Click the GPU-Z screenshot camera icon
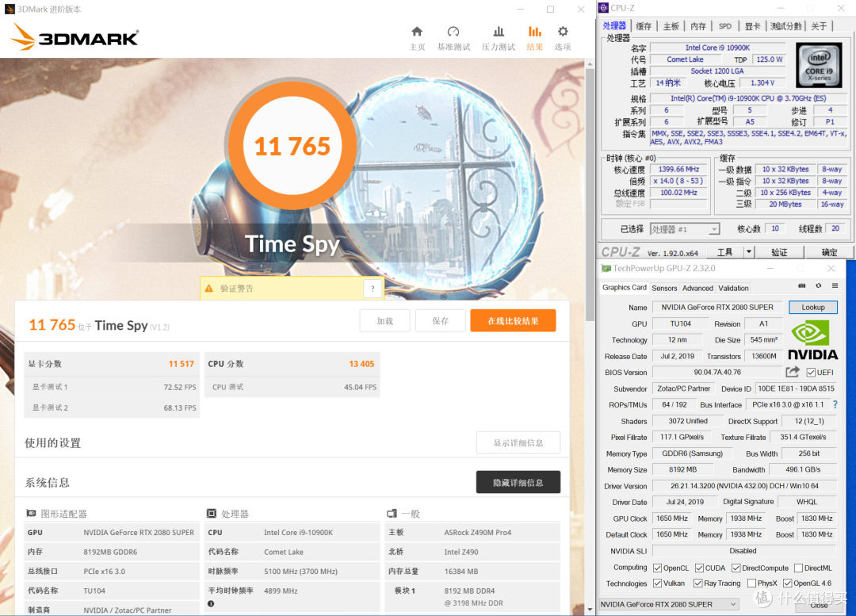 click(x=802, y=285)
